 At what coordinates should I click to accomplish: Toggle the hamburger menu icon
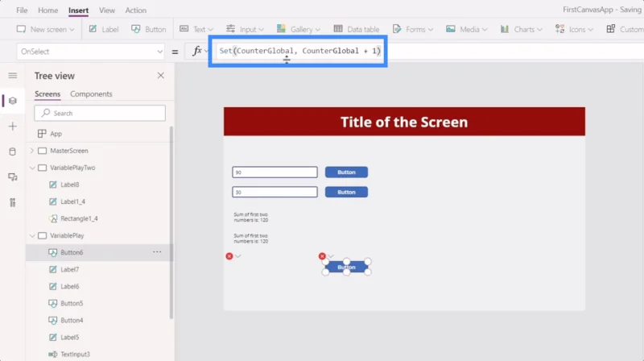pos(13,76)
